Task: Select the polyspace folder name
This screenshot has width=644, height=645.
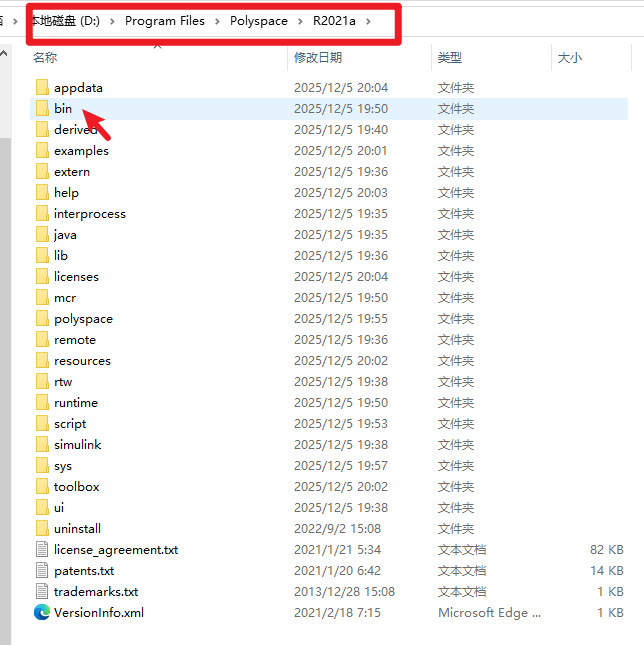Action: point(83,319)
